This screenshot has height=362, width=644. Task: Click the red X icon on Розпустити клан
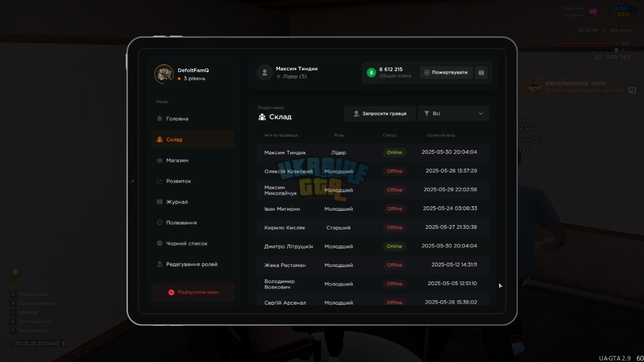click(x=171, y=292)
